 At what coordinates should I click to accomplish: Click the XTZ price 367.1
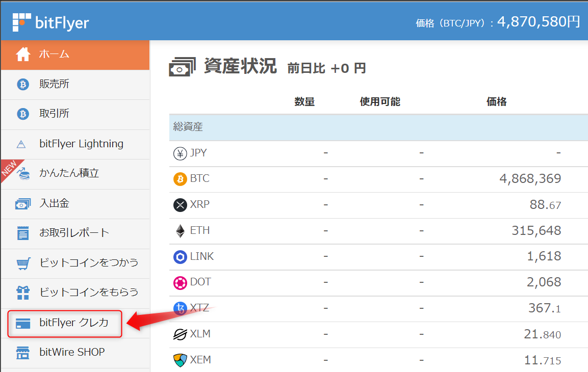pos(545,308)
